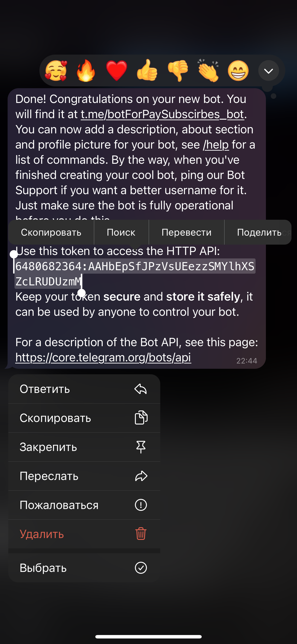Choose Перевести to translate selected text
Image resolution: width=297 pixels, height=644 pixels.
click(186, 232)
